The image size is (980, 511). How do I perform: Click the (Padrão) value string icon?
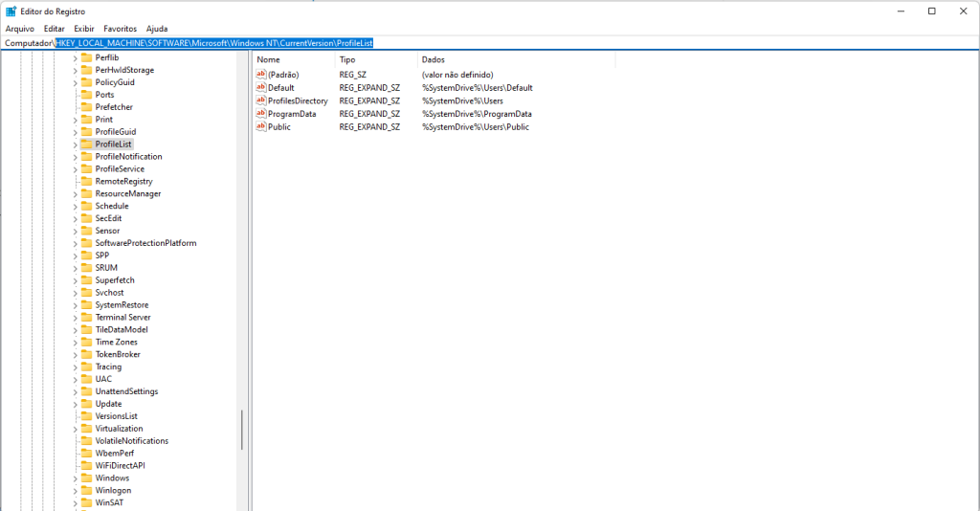[x=261, y=75]
